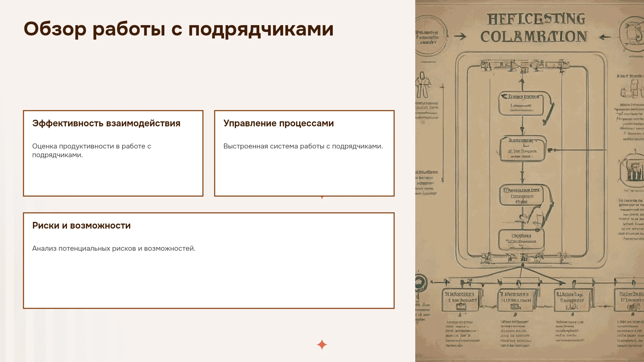
Task: Click the leftmost box in diagram's bottom row
Action: click(x=462, y=300)
